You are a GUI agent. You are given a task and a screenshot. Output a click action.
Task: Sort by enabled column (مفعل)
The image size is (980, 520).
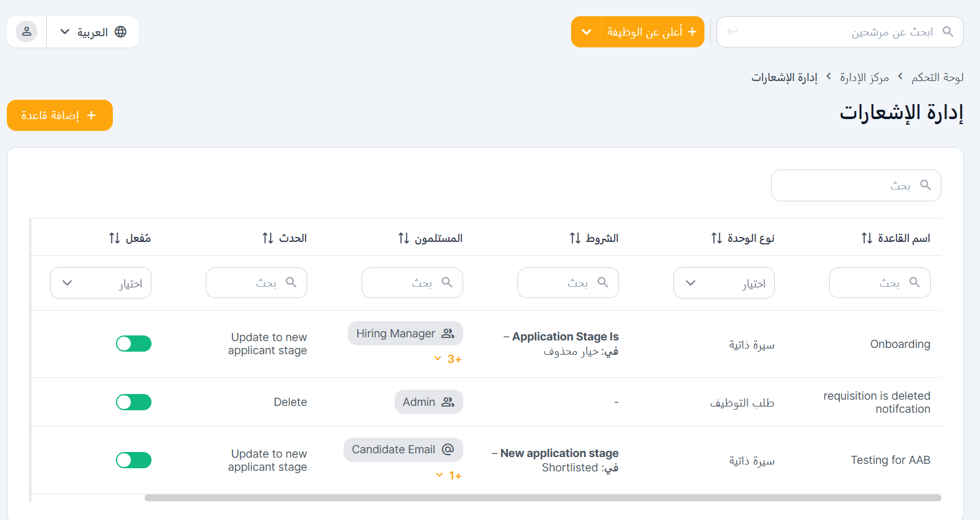(114, 238)
